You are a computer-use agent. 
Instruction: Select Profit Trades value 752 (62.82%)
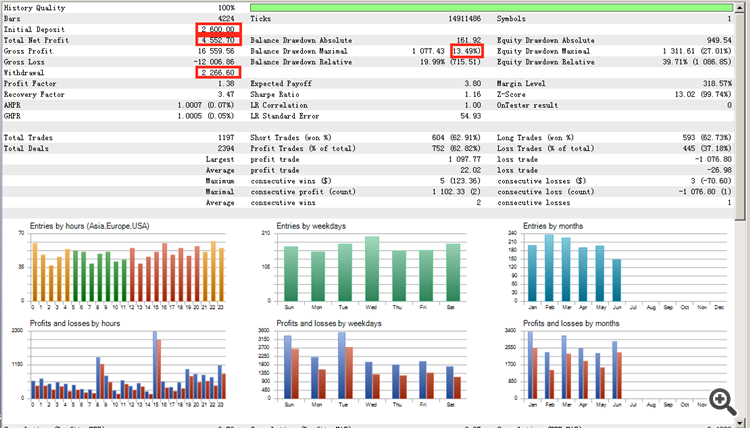[x=456, y=149]
